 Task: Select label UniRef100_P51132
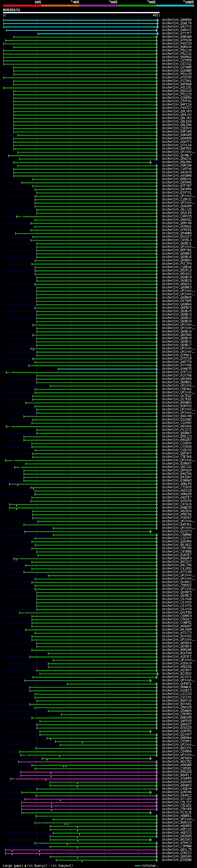coord(177,54)
